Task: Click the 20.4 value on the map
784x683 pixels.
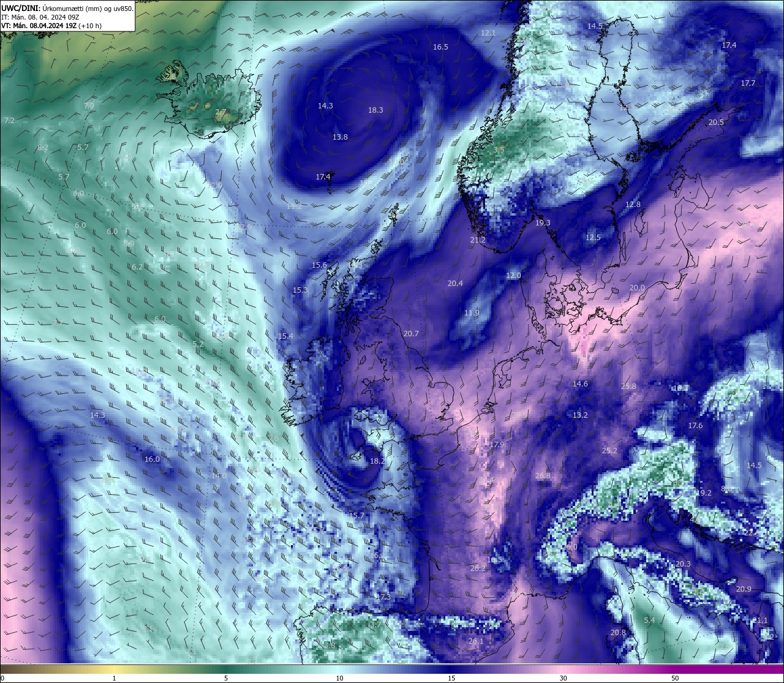Action: pos(455,284)
